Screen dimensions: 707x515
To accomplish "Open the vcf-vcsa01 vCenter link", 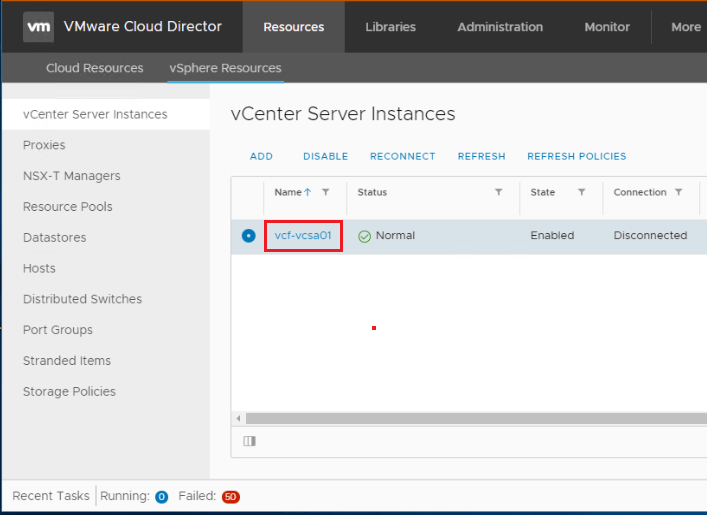I will 303,235.
